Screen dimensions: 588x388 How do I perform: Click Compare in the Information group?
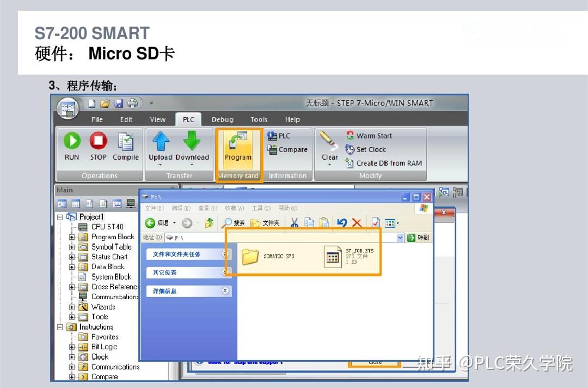tap(287, 149)
